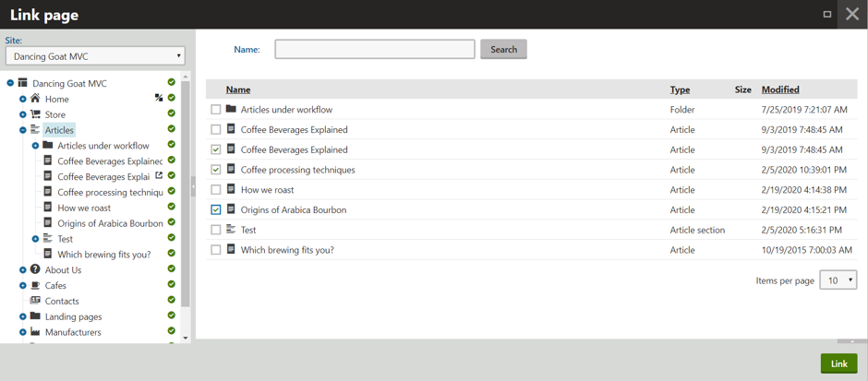This screenshot has width=868, height=381.
Task: Check the first Coffee Beverages Explained checkbox
Action: tap(216, 130)
